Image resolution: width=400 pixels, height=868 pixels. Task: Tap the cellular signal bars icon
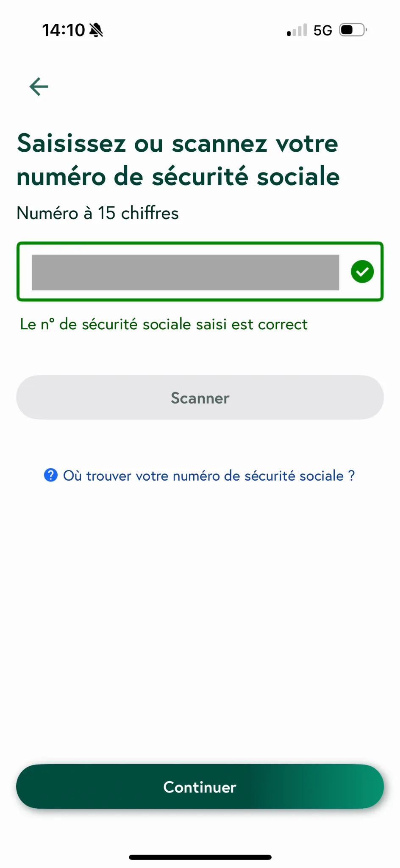tap(297, 30)
